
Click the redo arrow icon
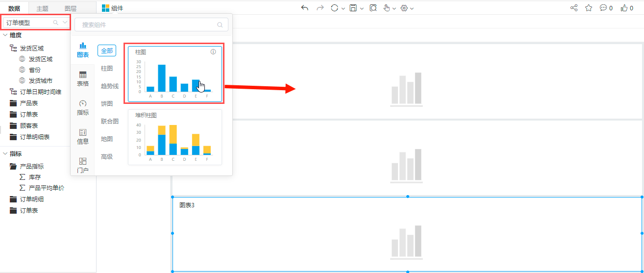coord(320,8)
